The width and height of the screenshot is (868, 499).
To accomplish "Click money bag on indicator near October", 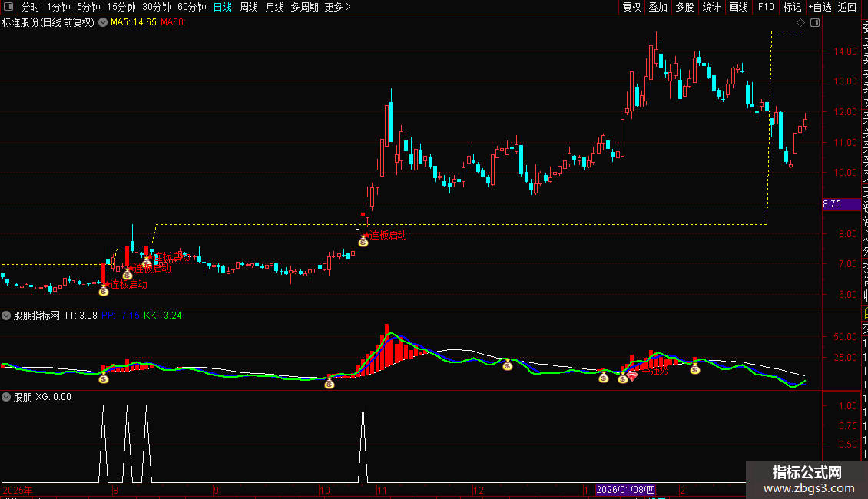I will click(x=330, y=383).
